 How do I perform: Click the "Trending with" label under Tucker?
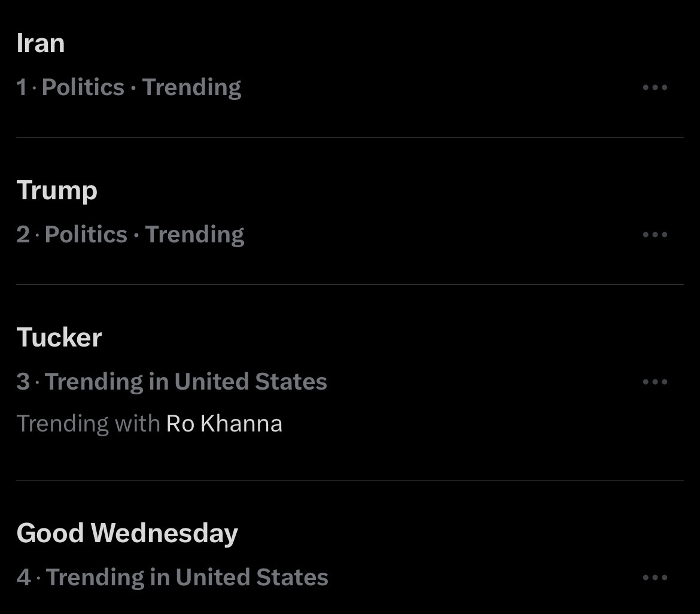click(x=88, y=424)
